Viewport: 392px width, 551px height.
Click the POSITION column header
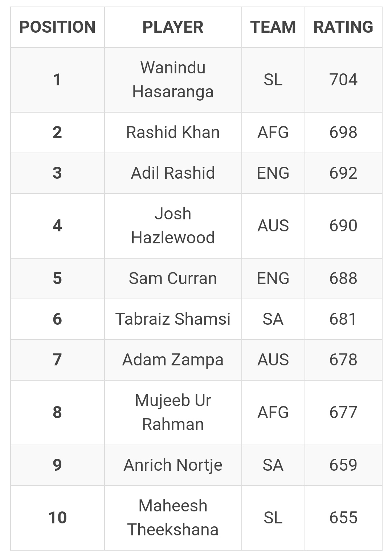coord(57,27)
